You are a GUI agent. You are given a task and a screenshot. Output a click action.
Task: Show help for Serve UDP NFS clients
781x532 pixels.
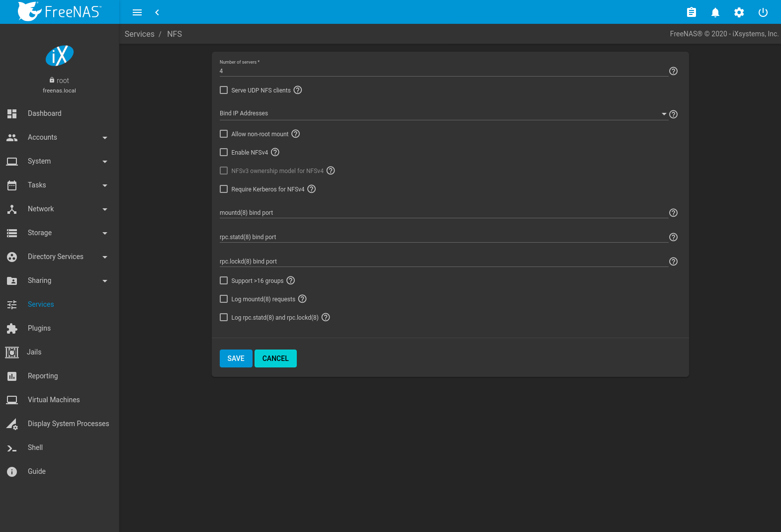(x=298, y=90)
